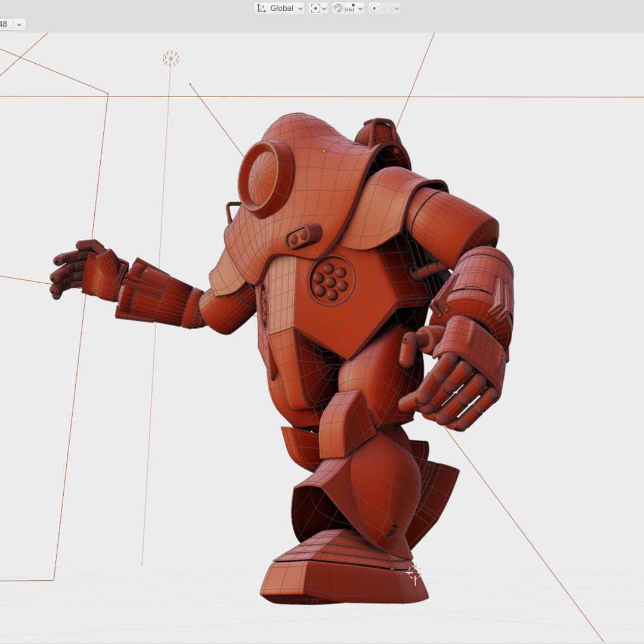Screen dimensions: 644x644
Task: Expand the chevron beside the 48 field
Action: click(x=19, y=24)
